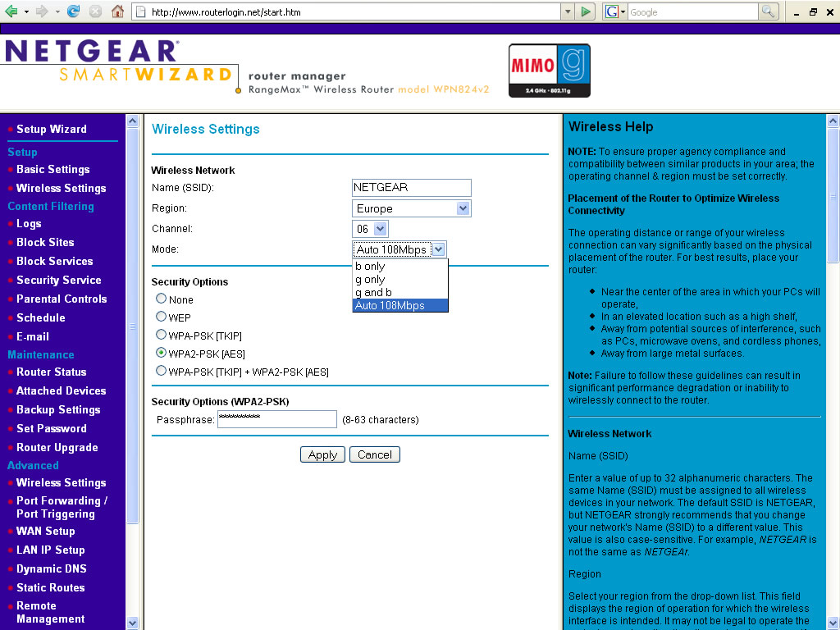
Task: Click the page icon in the address bar
Action: point(140,11)
